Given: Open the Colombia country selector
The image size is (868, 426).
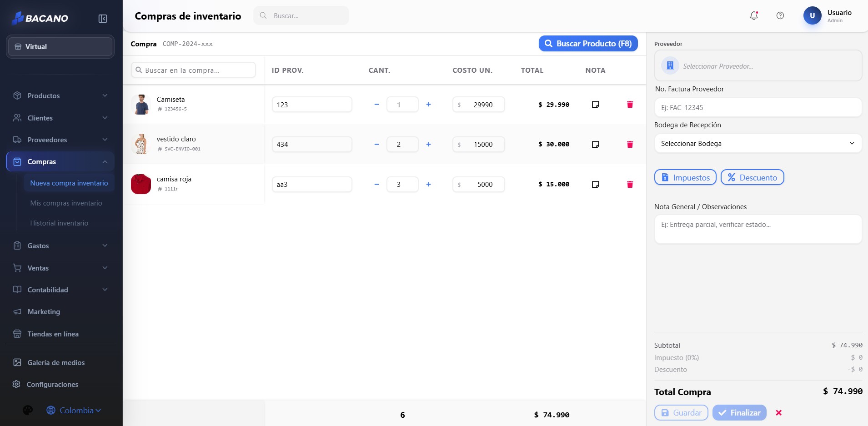Looking at the screenshot, I should 74,411.
